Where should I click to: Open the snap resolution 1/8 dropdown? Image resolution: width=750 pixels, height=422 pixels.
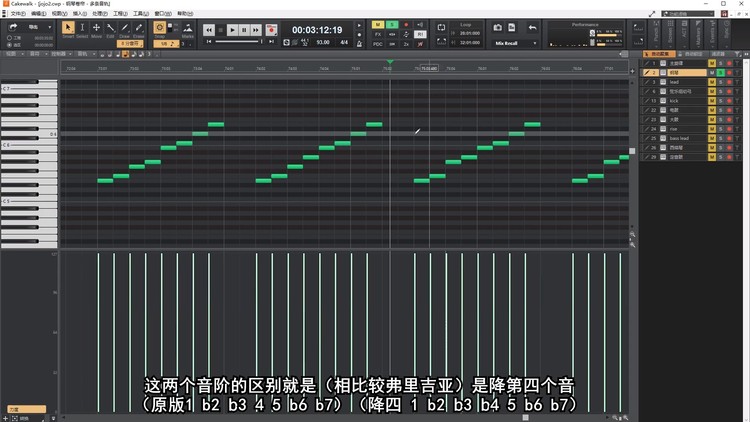coord(166,44)
